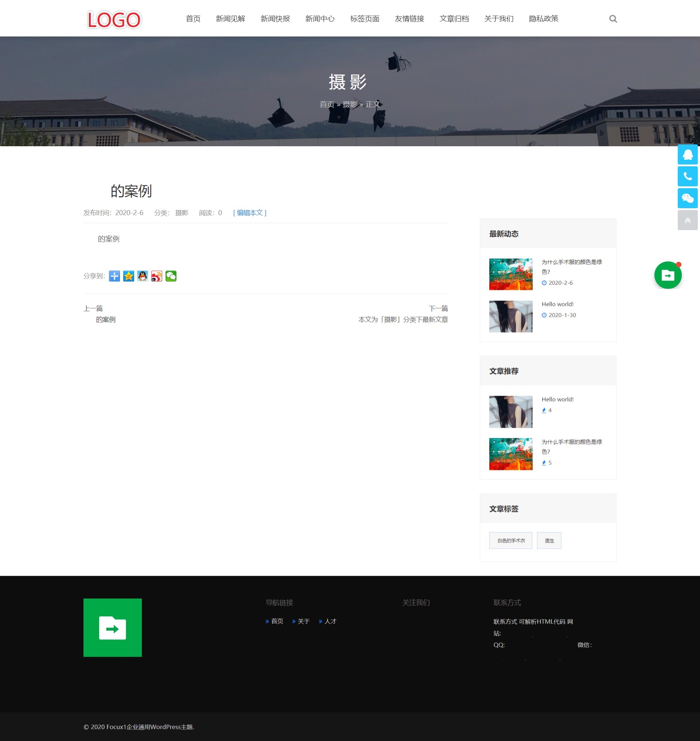Go to 关于我们 in navigation

coord(498,19)
